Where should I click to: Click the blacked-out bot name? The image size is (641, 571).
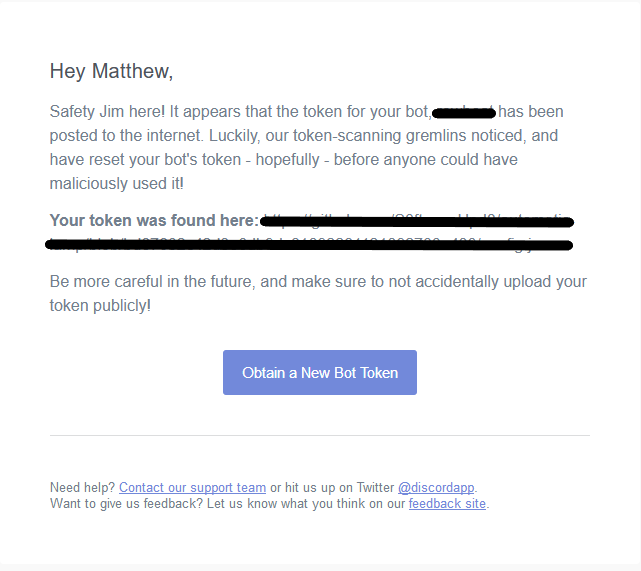[x=464, y=112]
